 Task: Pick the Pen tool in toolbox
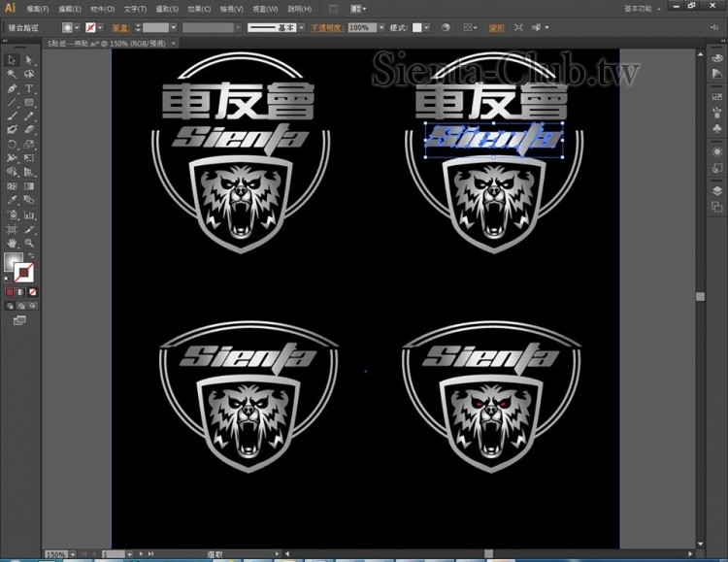tap(12, 88)
